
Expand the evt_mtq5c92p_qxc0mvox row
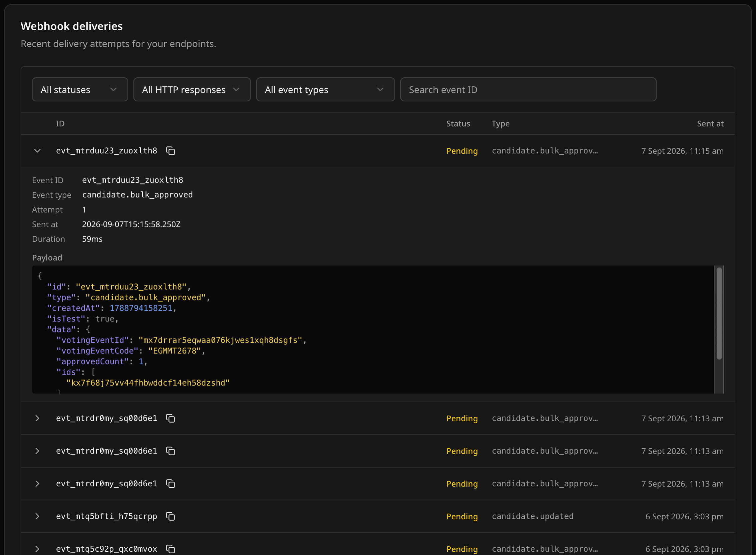pos(37,549)
